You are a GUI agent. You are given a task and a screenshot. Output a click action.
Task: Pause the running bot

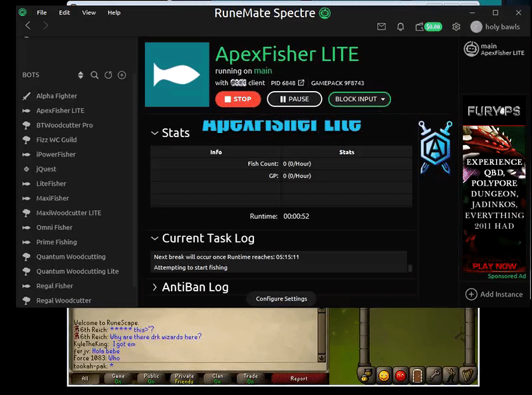pyautogui.click(x=294, y=99)
